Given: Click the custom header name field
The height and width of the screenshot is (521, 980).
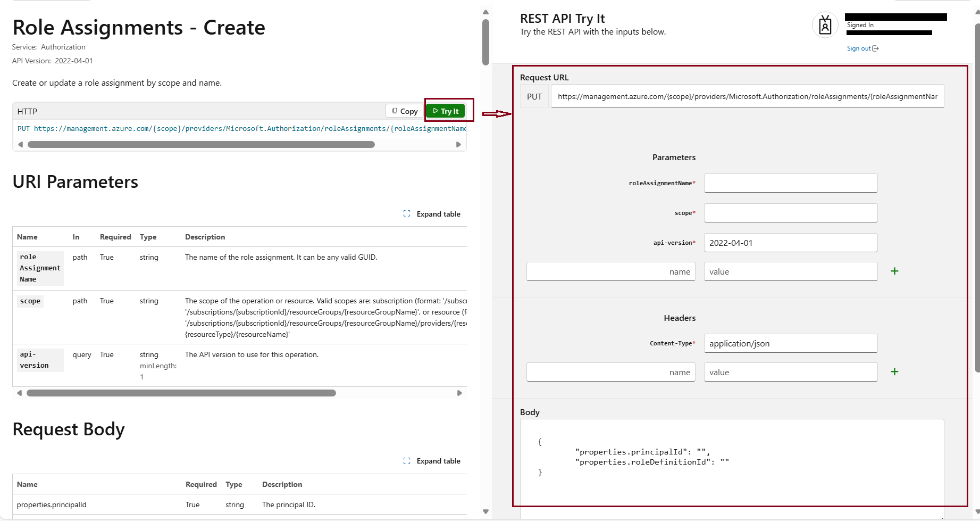Looking at the screenshot, I should click(x=611, y=372).
